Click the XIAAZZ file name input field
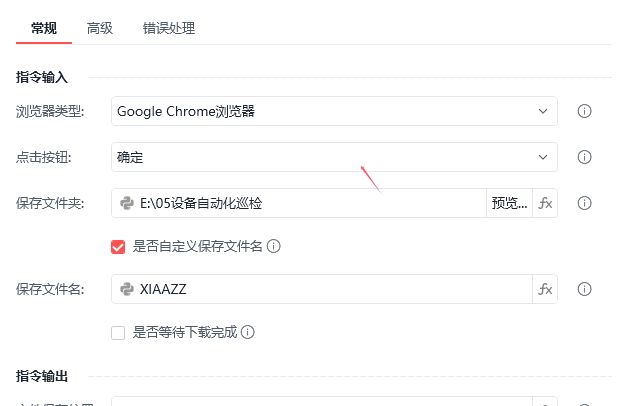 (330, 289)
